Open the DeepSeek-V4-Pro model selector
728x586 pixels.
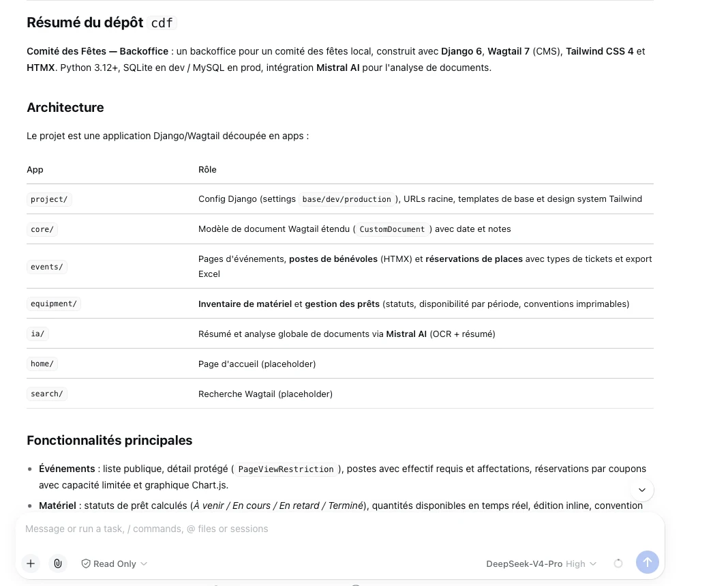click(x=524, y=563)
